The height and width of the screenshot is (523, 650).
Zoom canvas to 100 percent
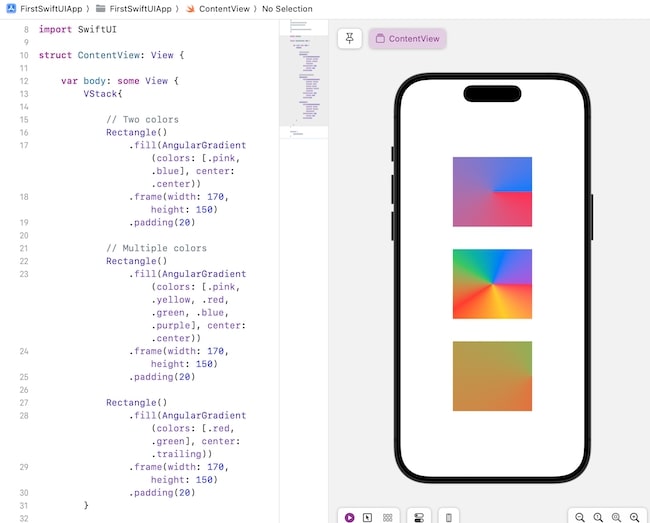point(598,517)
